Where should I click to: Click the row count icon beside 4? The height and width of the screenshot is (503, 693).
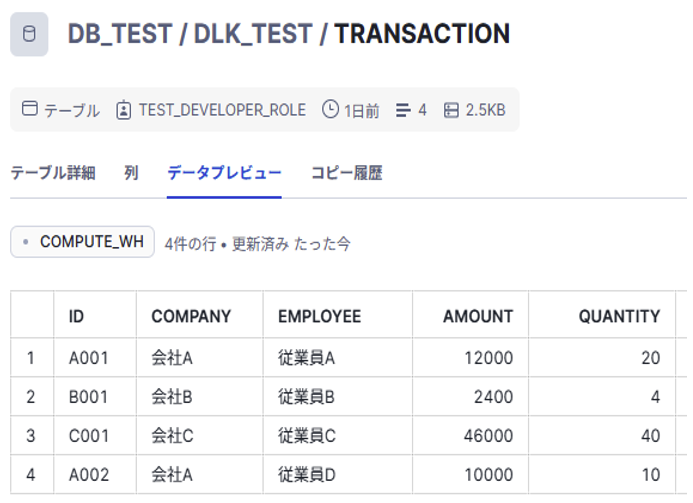[x=404, y=110]
